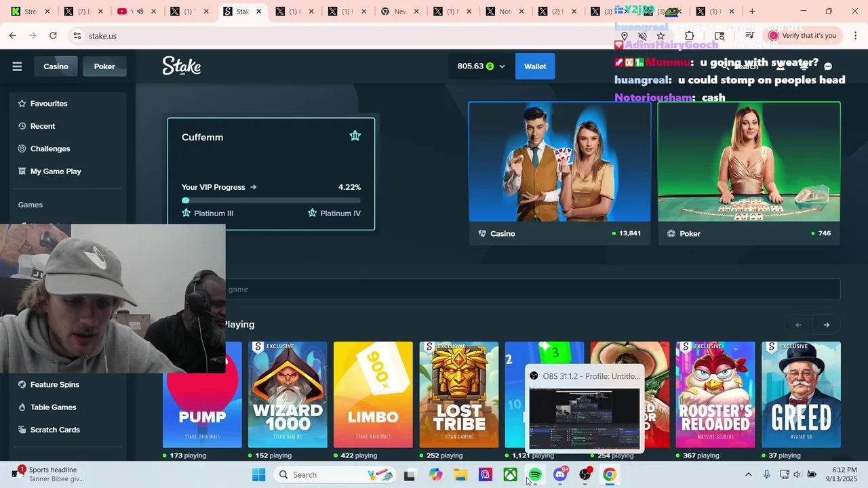
Task: Open the hamburger sidebar menu
Action: (17, 66)
